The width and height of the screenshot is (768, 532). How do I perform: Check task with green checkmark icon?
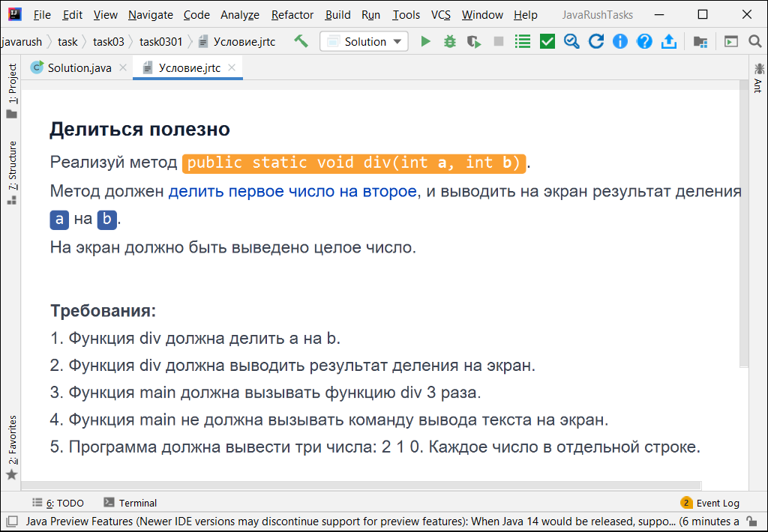[x=547, y=42]
